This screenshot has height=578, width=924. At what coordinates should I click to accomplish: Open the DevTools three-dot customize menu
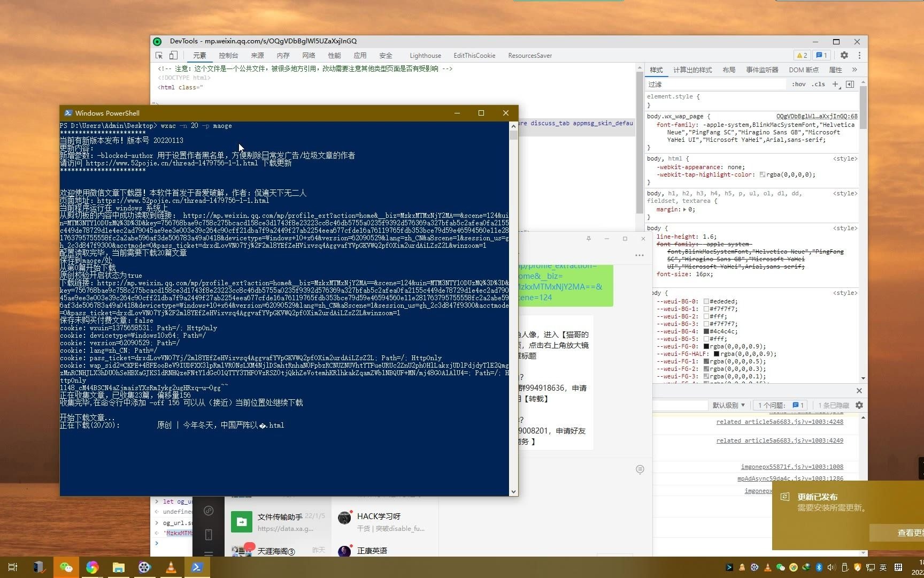pyautogui.click(x=859, y=55)
